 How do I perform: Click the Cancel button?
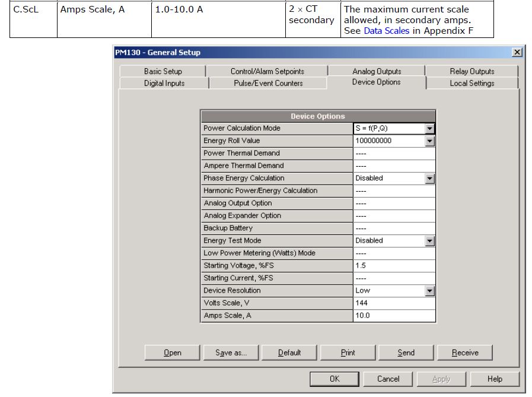[388, 379]
